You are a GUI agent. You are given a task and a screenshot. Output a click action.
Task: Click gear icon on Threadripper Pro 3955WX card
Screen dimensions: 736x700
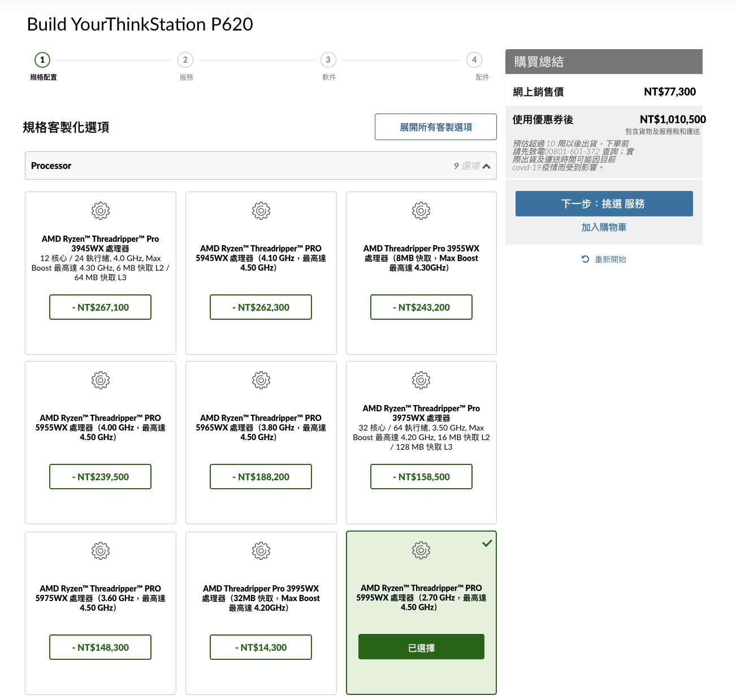pyautogui.click(x=421, y=211)
